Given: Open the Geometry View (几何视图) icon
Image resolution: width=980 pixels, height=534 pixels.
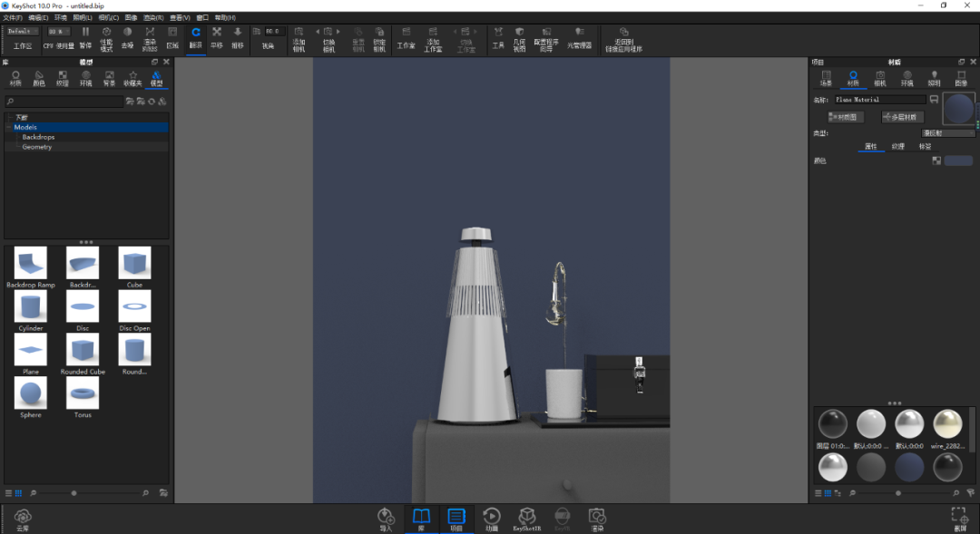Looking at the screenshot, I should [519, 39].
